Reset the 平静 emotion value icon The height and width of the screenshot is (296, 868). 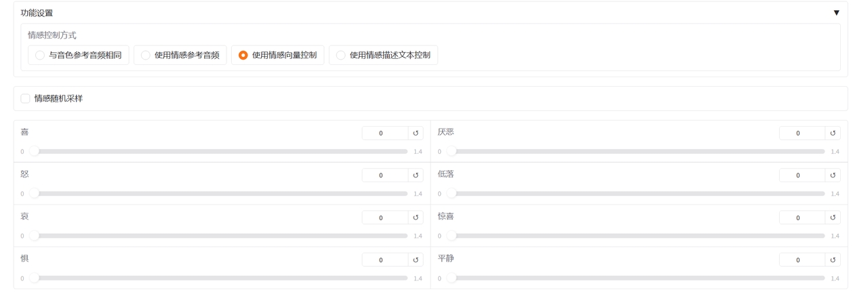point(833,260)
